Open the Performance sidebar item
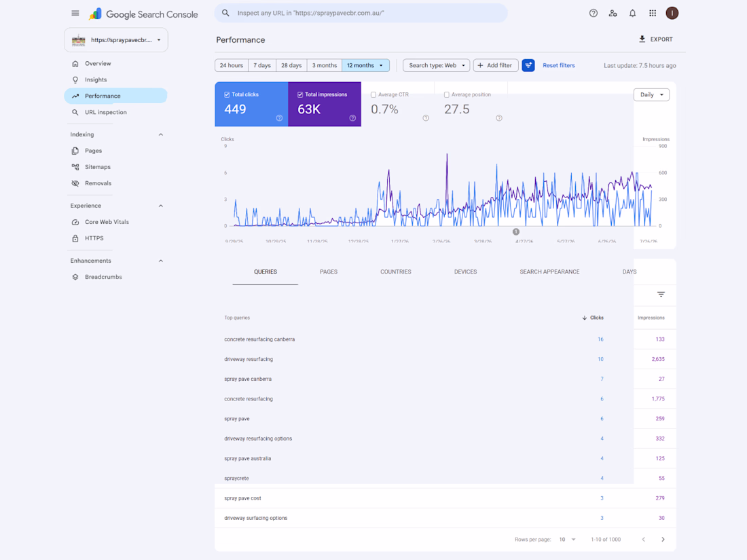The image size is (747, 560). pos(115,96)
